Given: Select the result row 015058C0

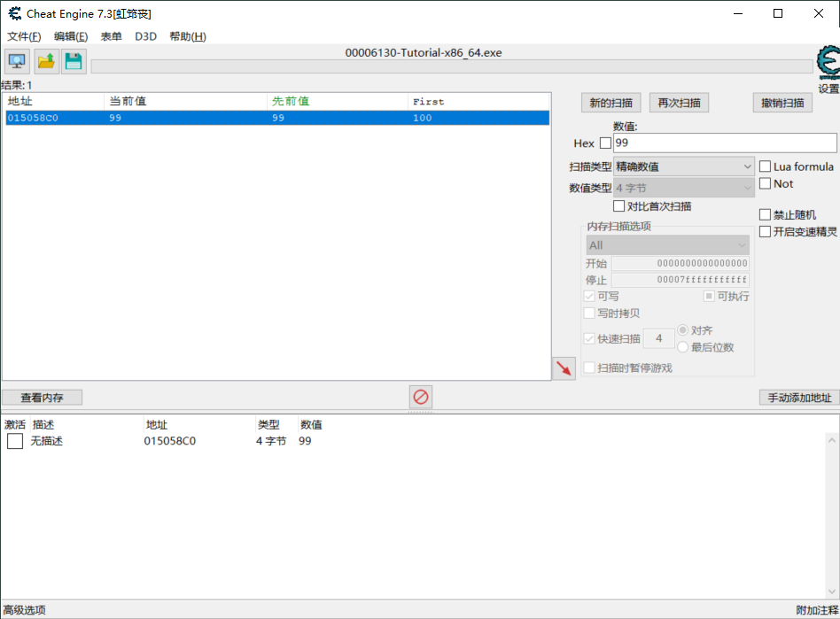Looking at the screenshot, I should click(x=277, y=118).
